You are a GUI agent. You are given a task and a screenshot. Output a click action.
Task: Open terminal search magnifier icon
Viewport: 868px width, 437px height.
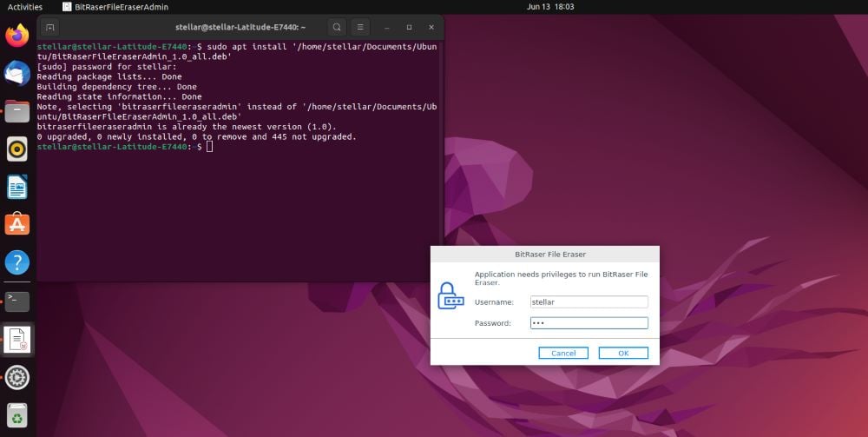pos(337,27)
